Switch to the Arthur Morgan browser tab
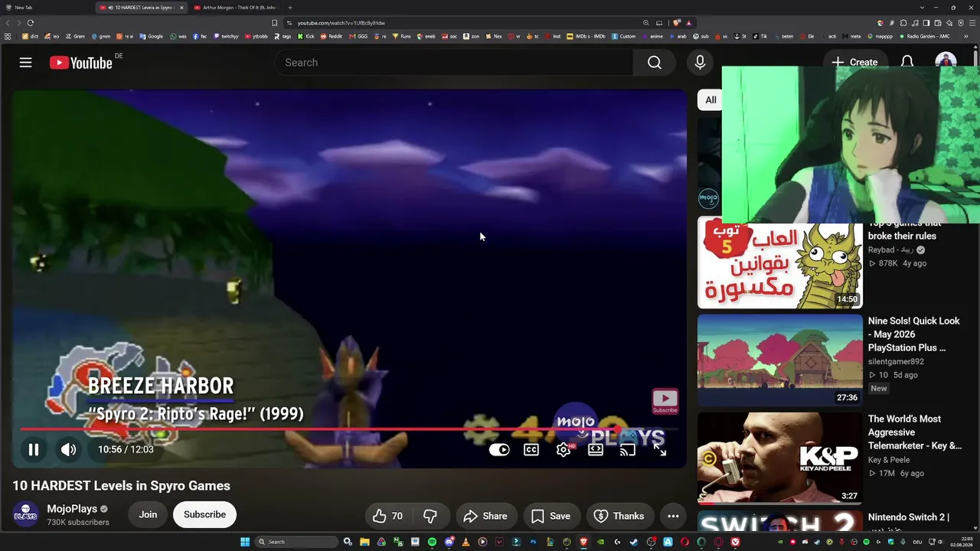The image size is (980, 551). [x=235, y=8]
